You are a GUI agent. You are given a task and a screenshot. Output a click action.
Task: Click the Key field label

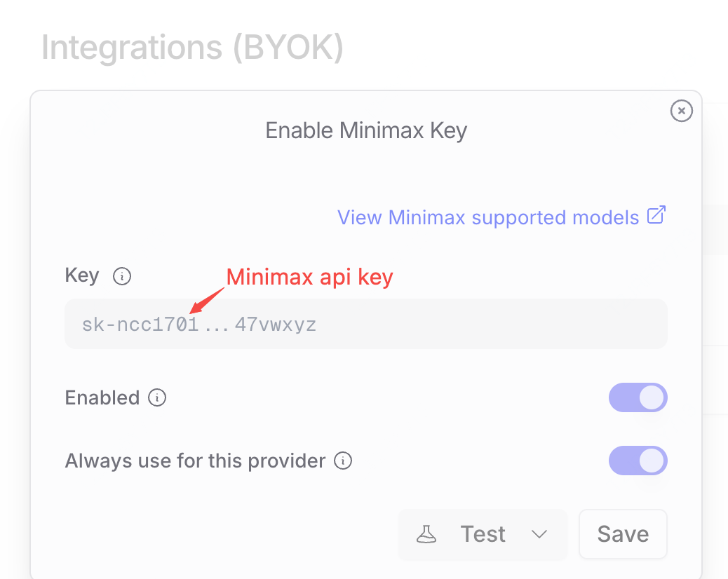[x=82, y=275]
